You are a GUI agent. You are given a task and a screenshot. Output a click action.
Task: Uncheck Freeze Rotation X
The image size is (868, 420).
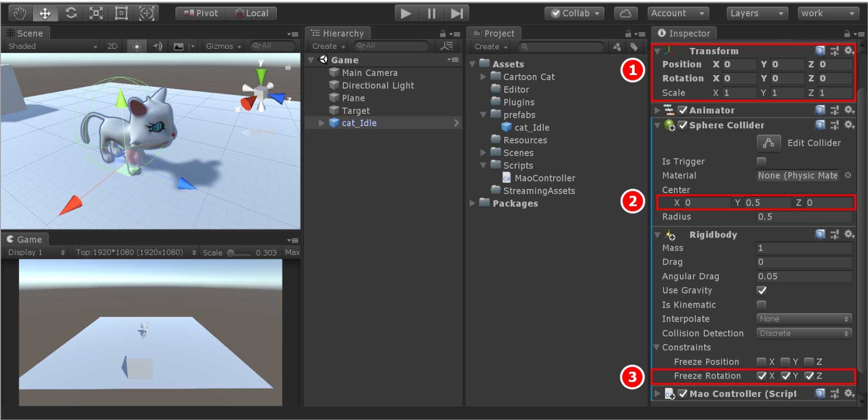tap(761, 376)
